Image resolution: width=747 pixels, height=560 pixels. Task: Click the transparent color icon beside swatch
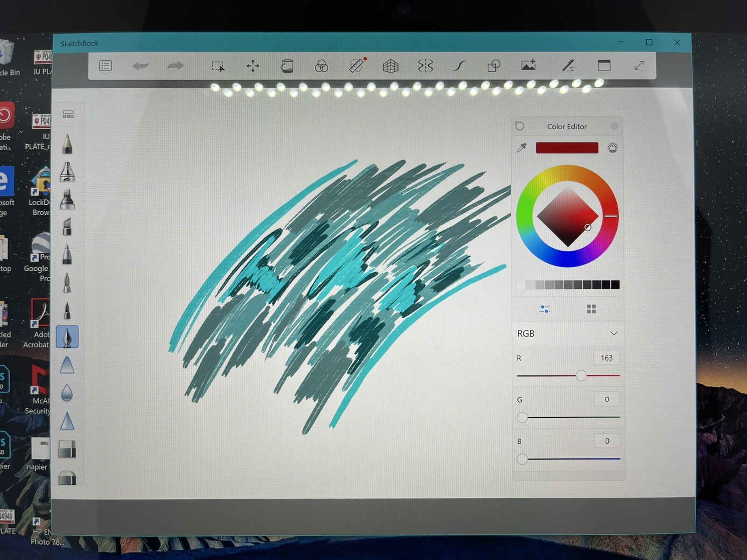point(613,148)
